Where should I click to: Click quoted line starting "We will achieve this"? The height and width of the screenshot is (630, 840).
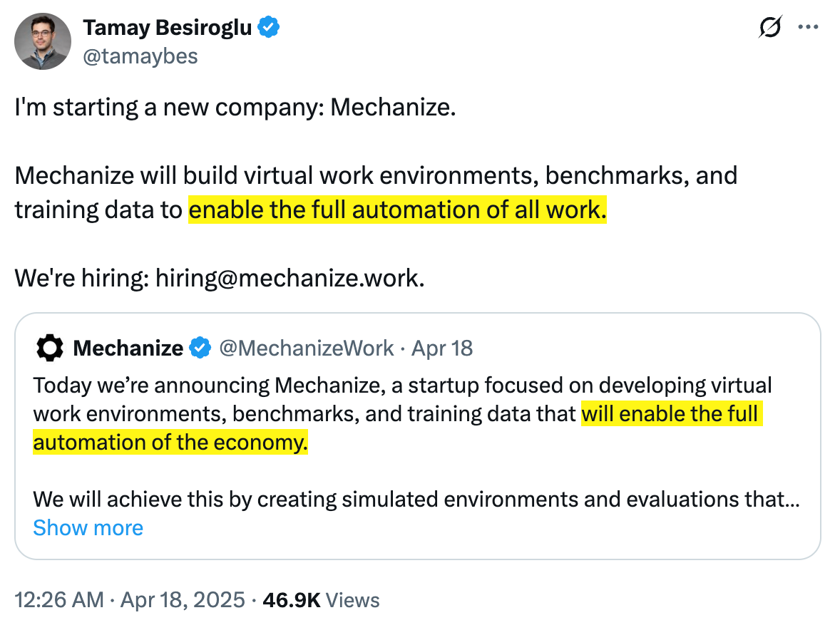tap(416, 499)
